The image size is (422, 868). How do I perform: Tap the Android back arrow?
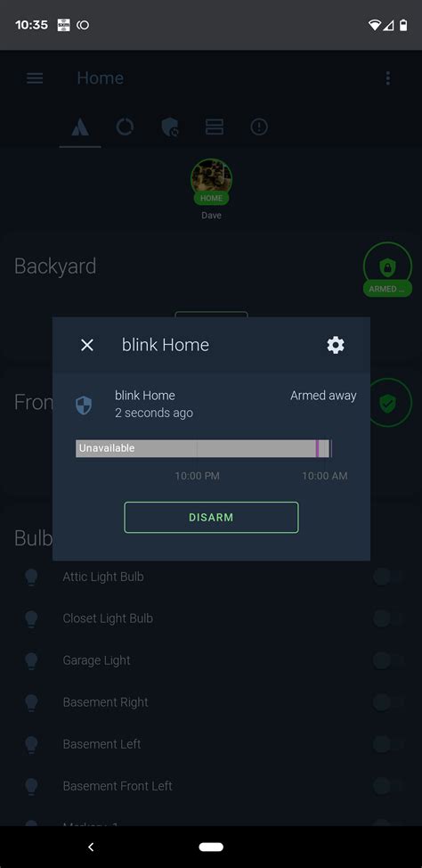pos(92,847)
